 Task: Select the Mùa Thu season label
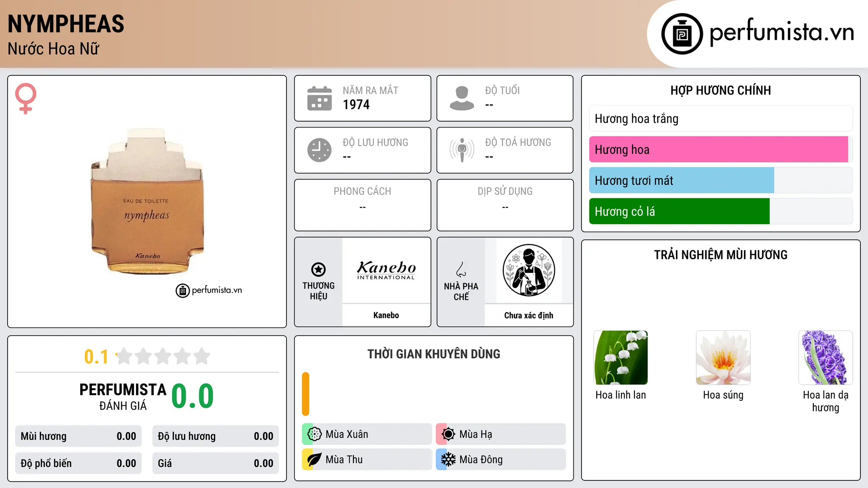click(x=344, y=460)
